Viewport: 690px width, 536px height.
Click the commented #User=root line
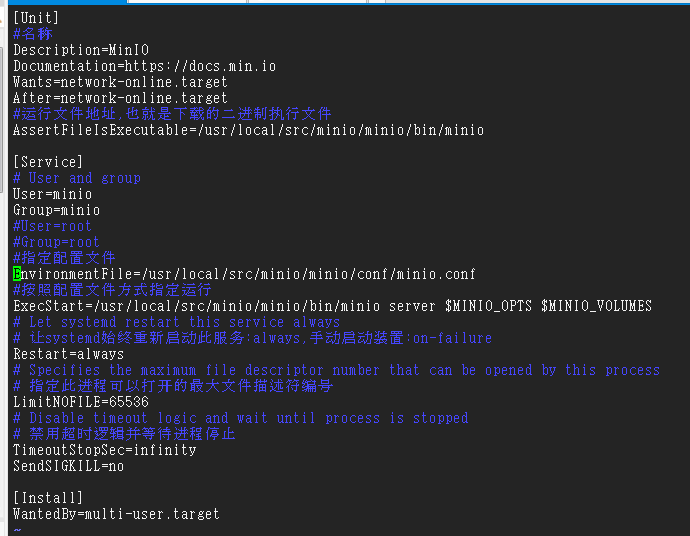pos(52,226)
